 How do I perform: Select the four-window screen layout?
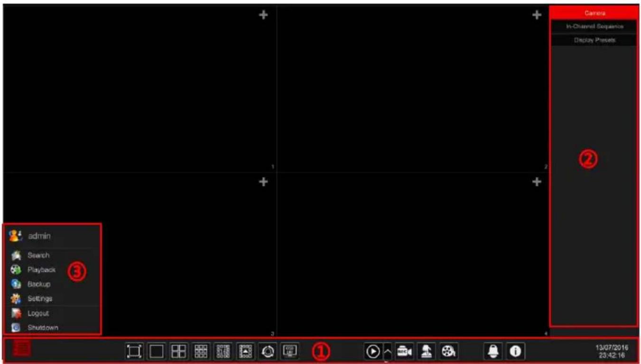(x=179, y=351)
